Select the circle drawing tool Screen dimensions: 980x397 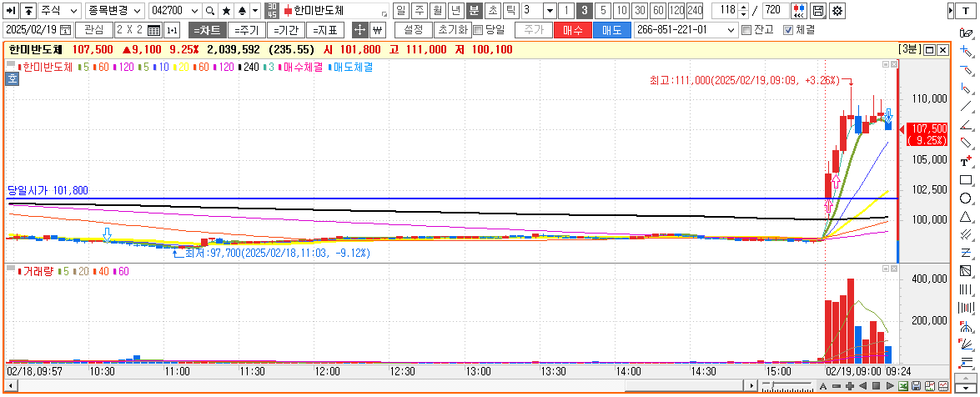(x=966, y=198)
